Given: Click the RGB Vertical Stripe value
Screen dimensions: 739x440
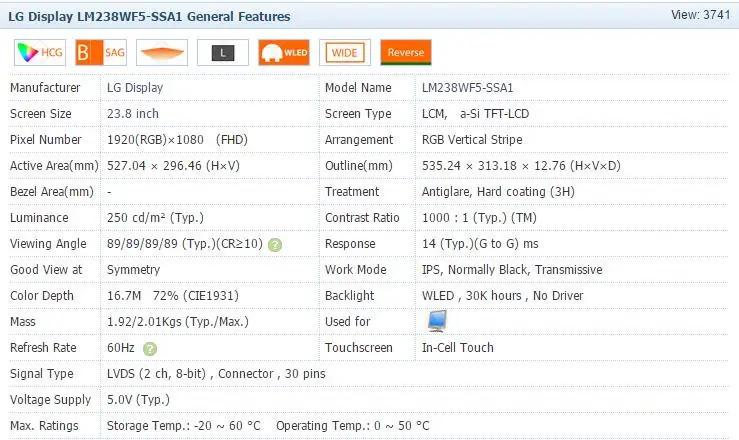Looking at the screenshot, I should 472,139.
